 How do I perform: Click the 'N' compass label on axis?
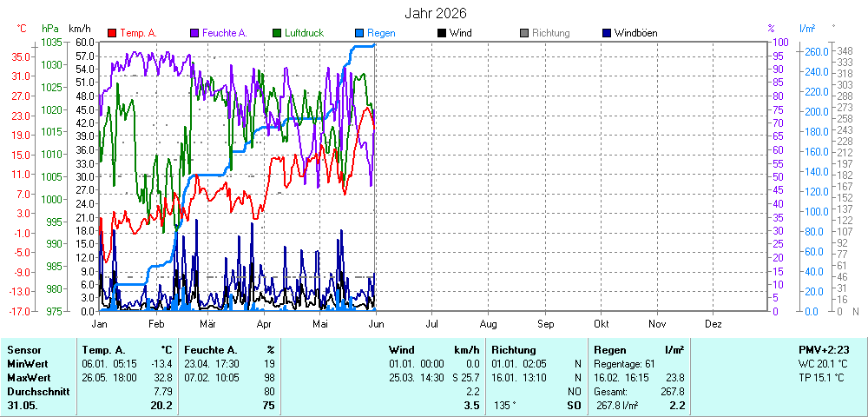856,312
